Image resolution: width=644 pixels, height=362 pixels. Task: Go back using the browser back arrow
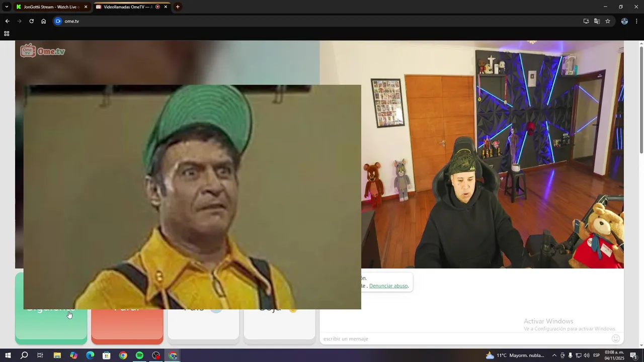click(7, 21)
